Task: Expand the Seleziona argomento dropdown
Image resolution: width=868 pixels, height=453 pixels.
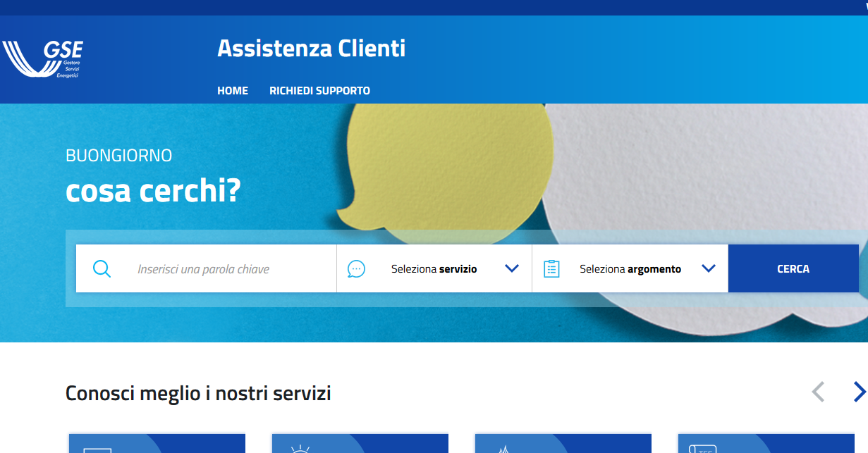Action: tap(630, 268)
